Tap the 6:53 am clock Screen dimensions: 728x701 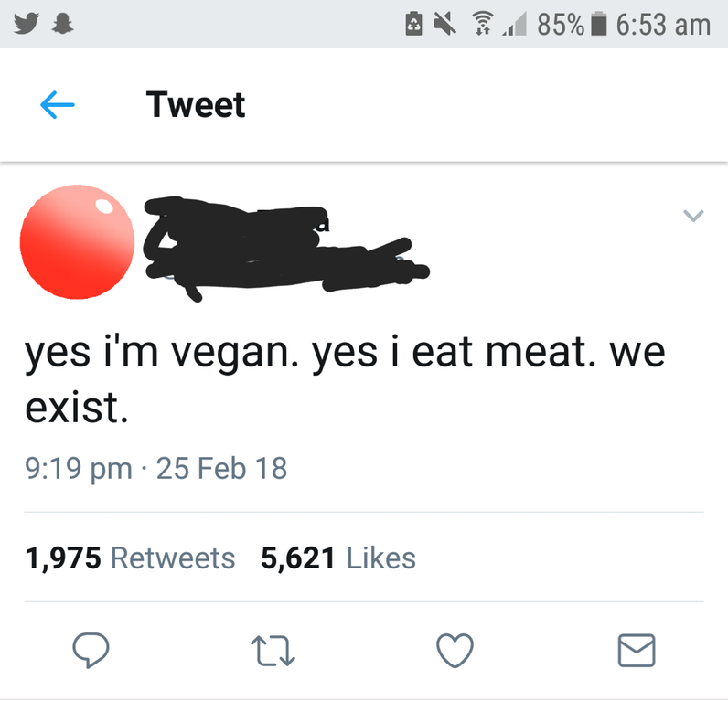click(663, 25)
